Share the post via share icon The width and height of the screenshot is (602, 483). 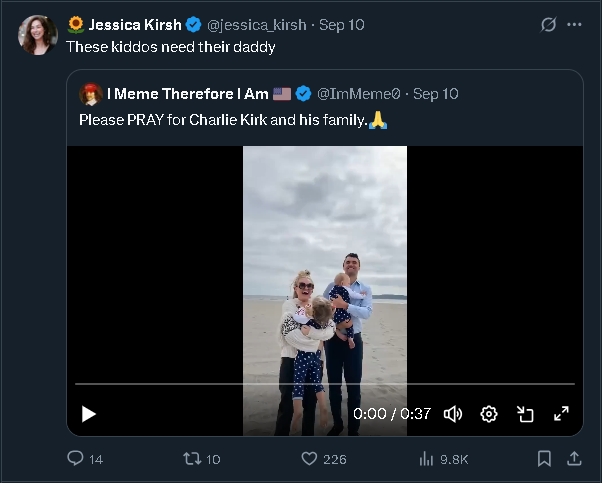[x=574, y=459]
